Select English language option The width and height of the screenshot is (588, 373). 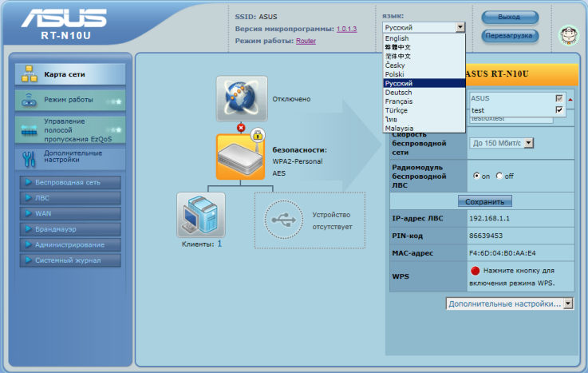(424, 38)
